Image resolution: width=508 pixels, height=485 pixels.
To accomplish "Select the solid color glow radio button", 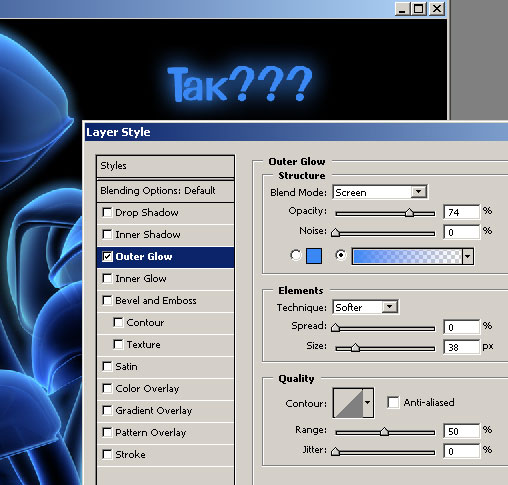I will [296, 255].
